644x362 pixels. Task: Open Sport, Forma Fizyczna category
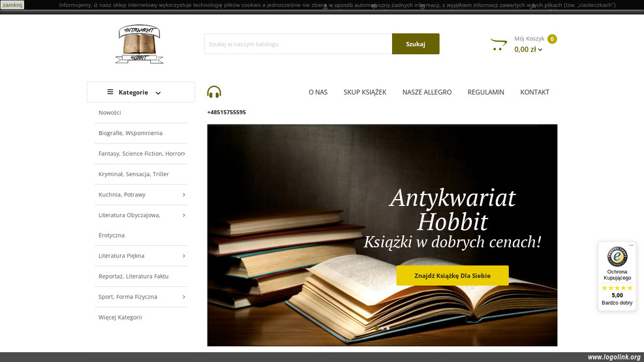coord(128,297)
